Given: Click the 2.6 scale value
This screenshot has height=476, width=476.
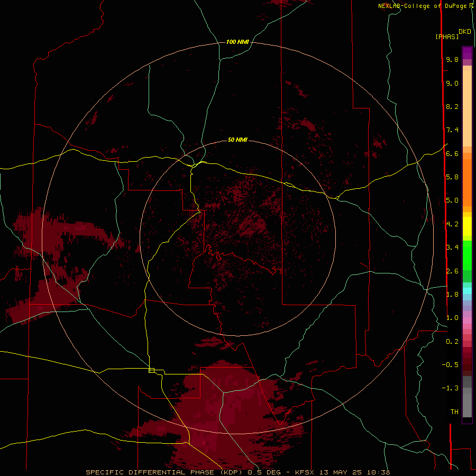Looking at the screenshot, I should (x=452, y=271).
